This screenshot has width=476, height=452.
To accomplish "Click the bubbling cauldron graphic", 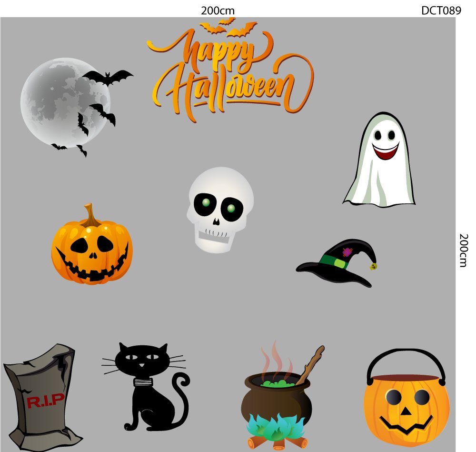I will click(x=276, y=395).
